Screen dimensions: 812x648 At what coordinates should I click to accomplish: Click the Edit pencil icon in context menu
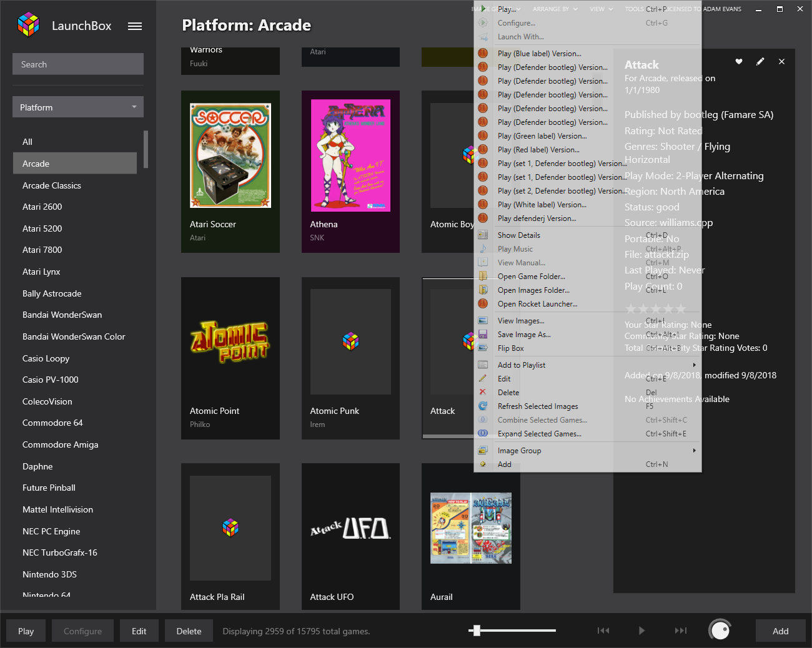coord(483,379)
